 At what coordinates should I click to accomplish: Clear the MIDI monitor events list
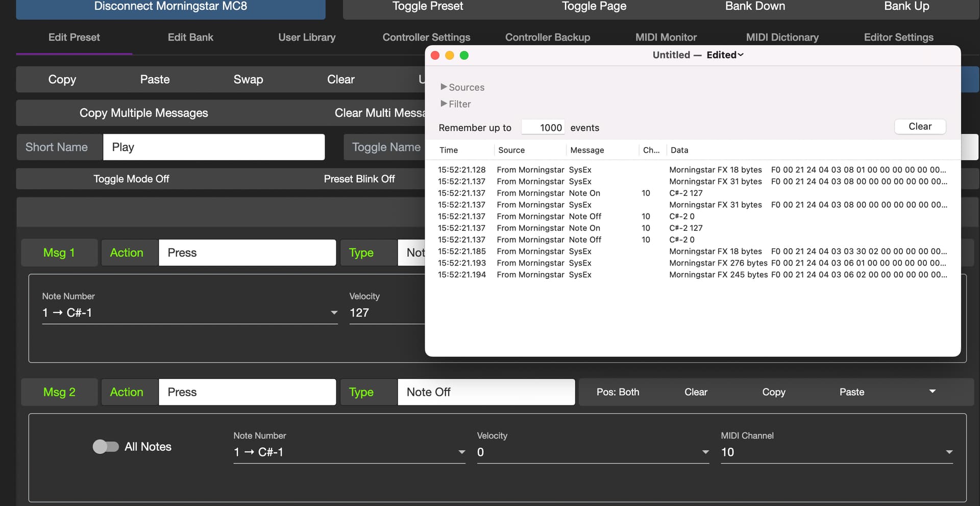click(919, 127)
